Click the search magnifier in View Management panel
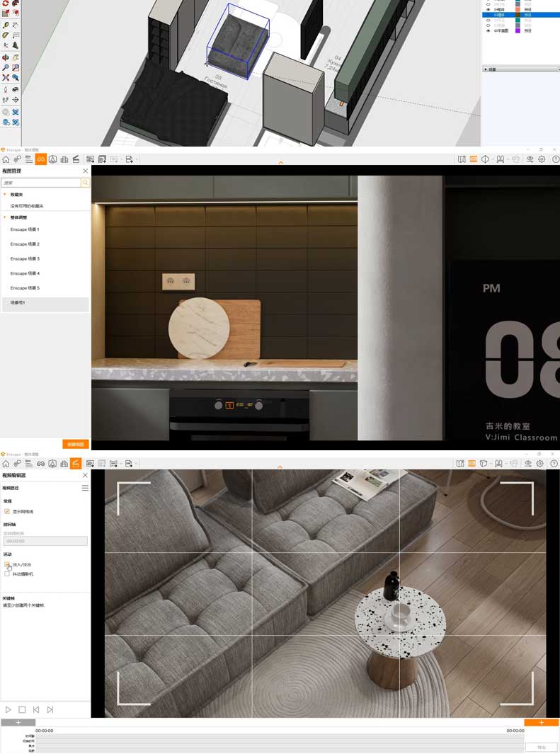Screen dimensions: 560x754 pos(86,183)
